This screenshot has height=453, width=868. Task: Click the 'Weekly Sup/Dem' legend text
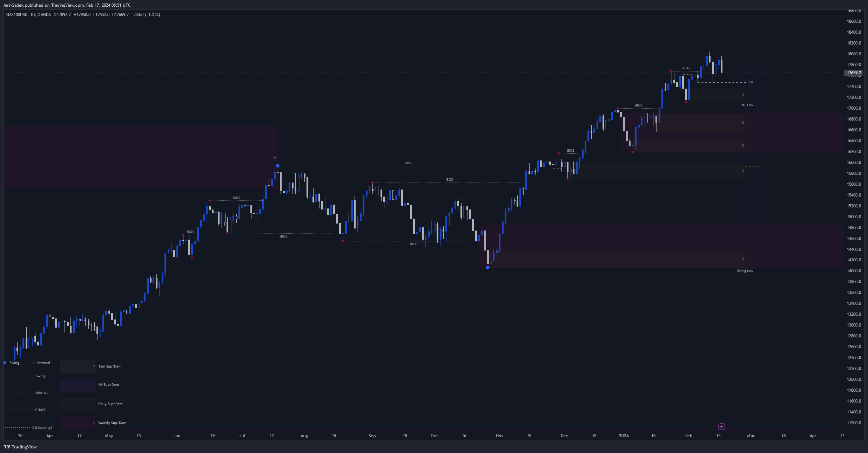(x=112, y=423)
